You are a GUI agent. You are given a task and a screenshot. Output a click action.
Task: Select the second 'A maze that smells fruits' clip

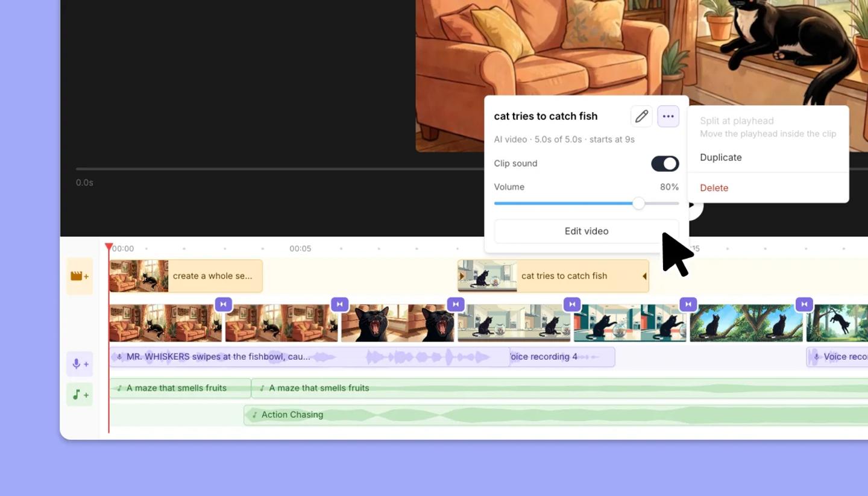click(559, 388)
